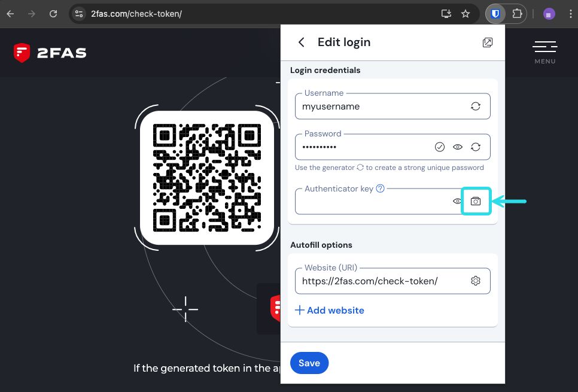Image resolution: width=578 pixels, height=392 pixels.
Task: Pop out Edit login to new window
Action: click(x=487, y=42)
